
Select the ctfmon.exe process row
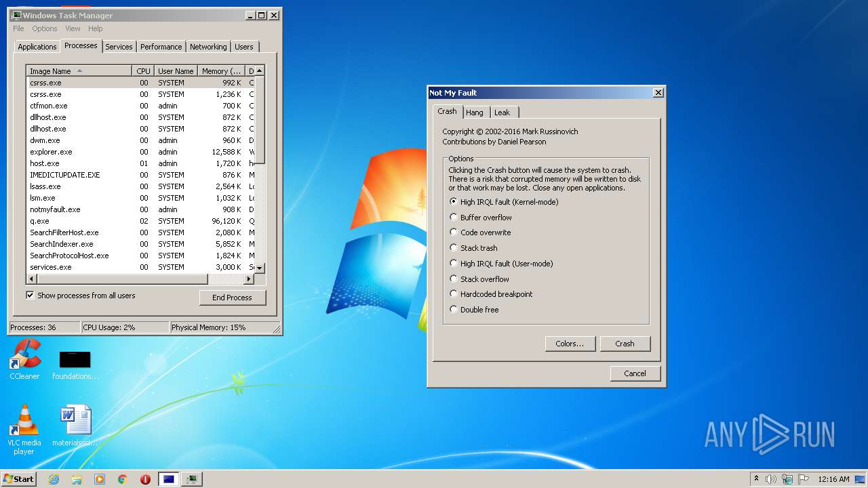140,106
